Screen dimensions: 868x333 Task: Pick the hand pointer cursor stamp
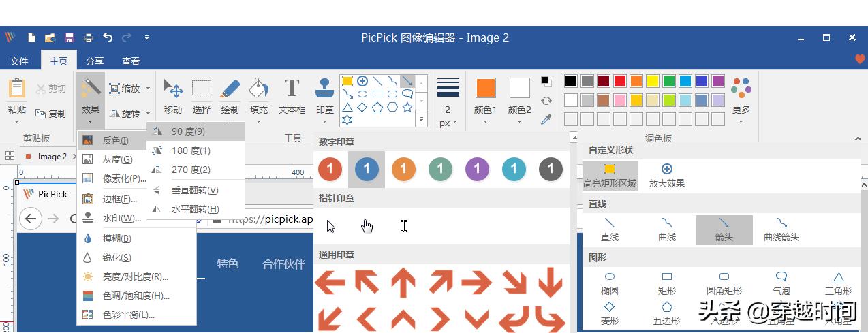(367, 226)
